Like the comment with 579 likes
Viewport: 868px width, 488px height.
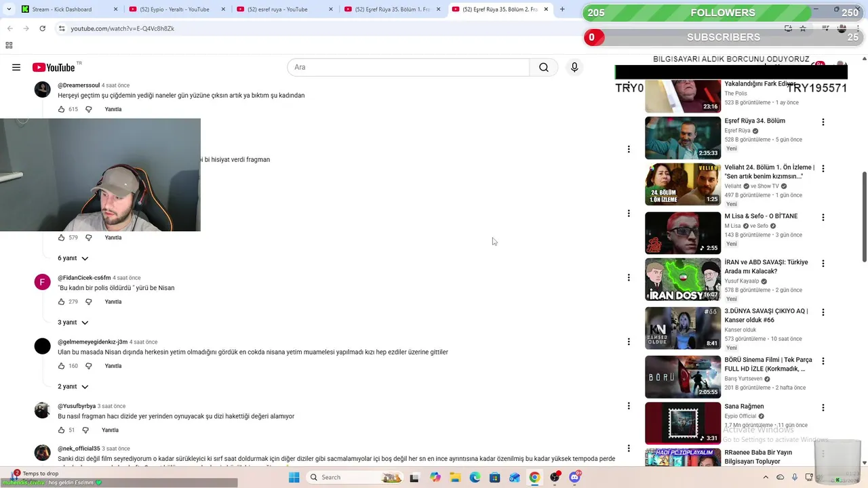pyautogui.click(x=61, y=238)
